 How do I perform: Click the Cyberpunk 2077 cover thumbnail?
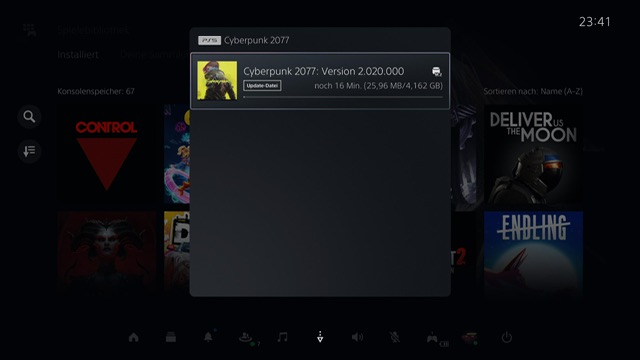click(x=217, y=80)
